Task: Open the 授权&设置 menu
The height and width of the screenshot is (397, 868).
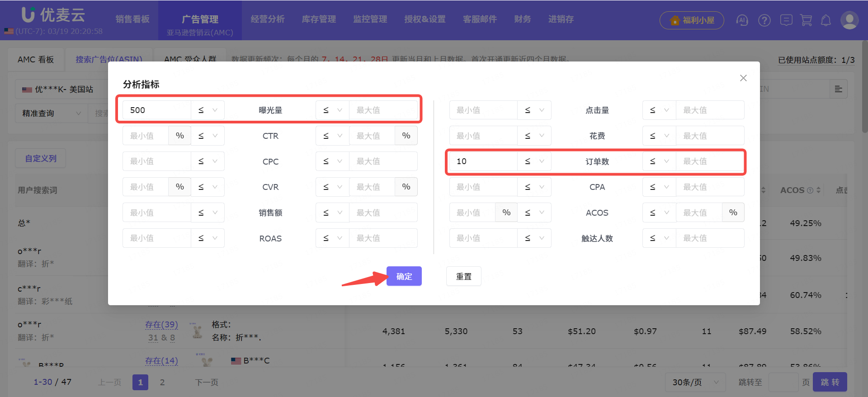Action: click(425, 19)
